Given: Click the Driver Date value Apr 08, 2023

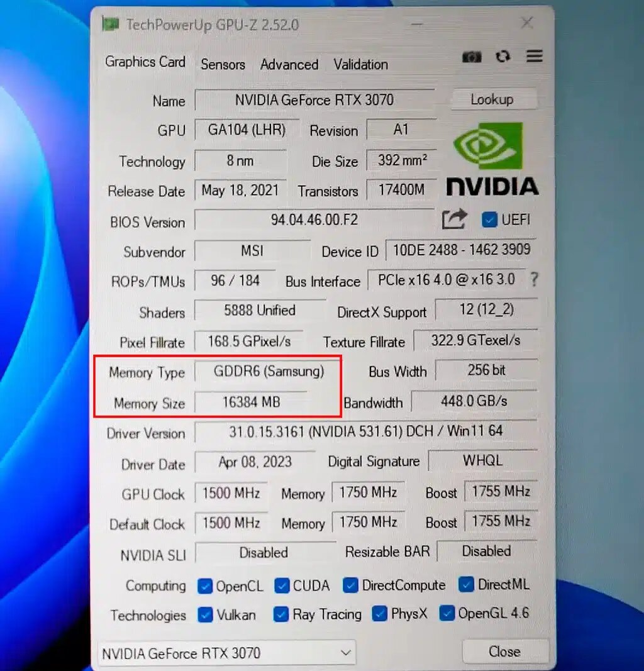Looking at the screenshot, I should (x=255, y=462).
